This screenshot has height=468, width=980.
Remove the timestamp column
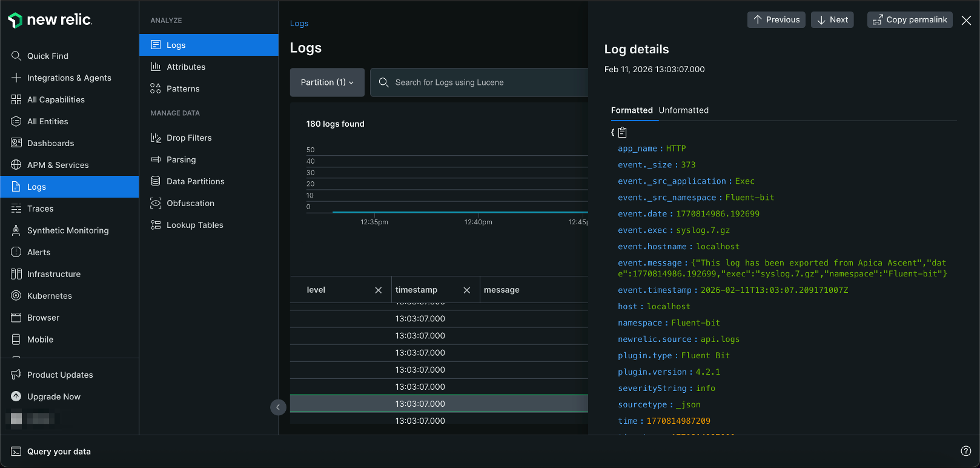467,290
